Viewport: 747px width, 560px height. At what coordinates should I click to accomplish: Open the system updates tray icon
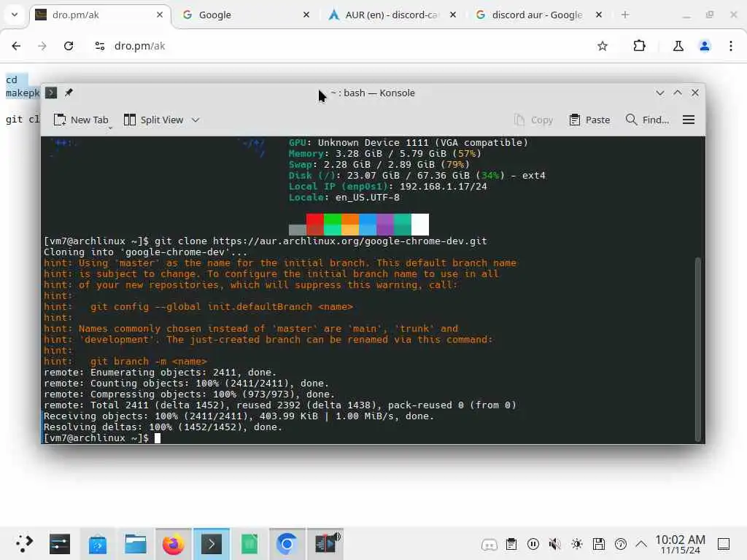click(x=621, y=544)
